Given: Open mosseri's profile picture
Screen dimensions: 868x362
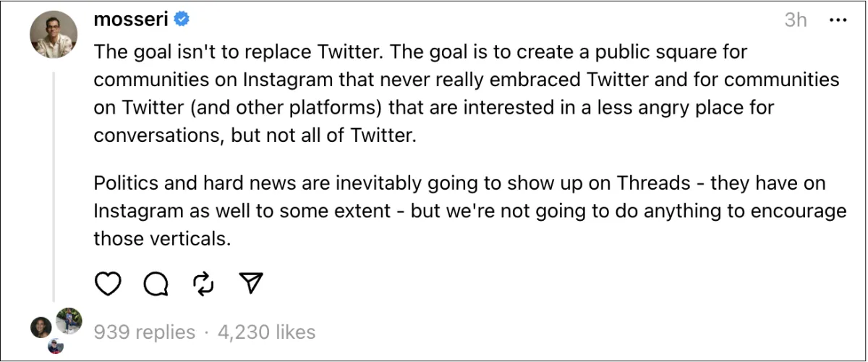Looking at the screenshot, I should pyautogui.click(x=54, y=35).
